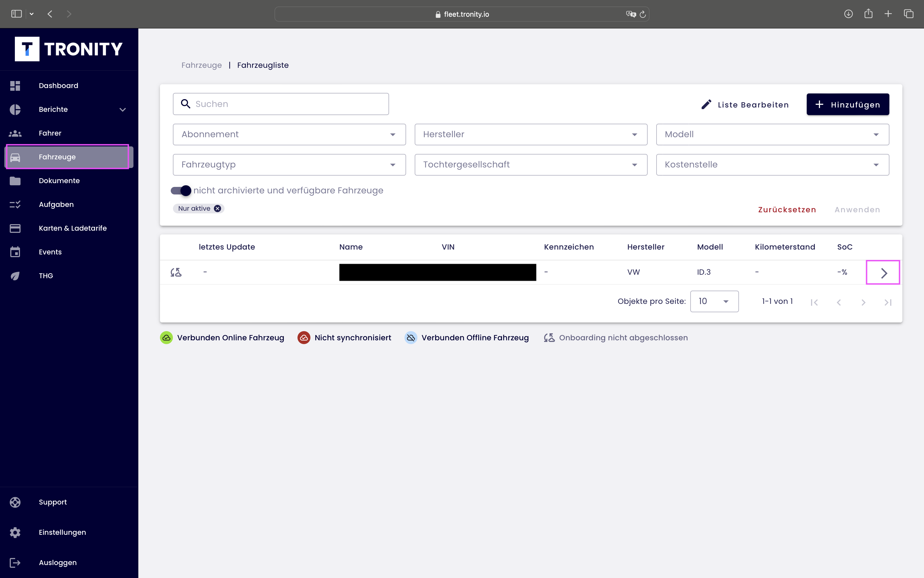Open the Fahrzeugtyp filter dropdown
The width and height of the screenshot is (924, 578).
[x=289, y=165]
